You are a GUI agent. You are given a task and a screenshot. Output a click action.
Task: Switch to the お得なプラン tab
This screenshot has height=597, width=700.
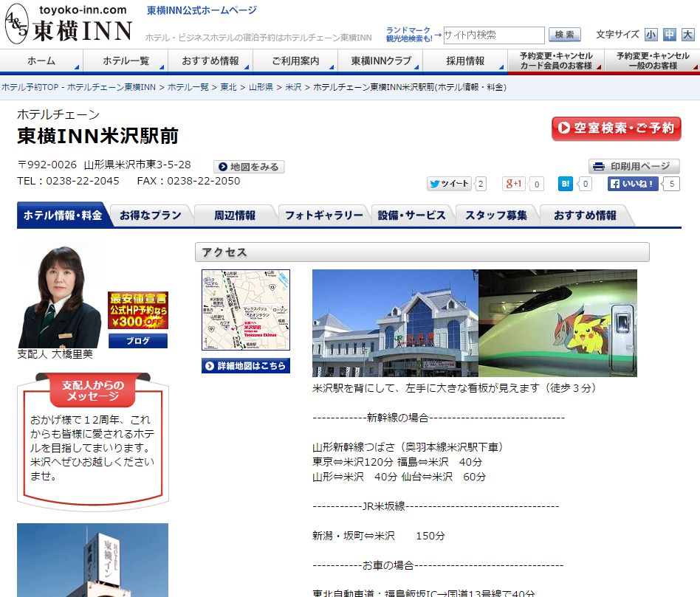click(151, 215)
